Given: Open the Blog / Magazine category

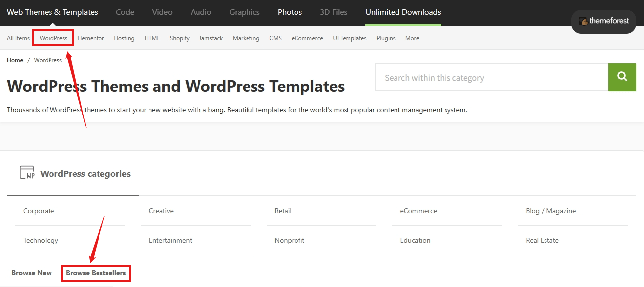Looking at the screenshot, I should click(x=551, y=211).
